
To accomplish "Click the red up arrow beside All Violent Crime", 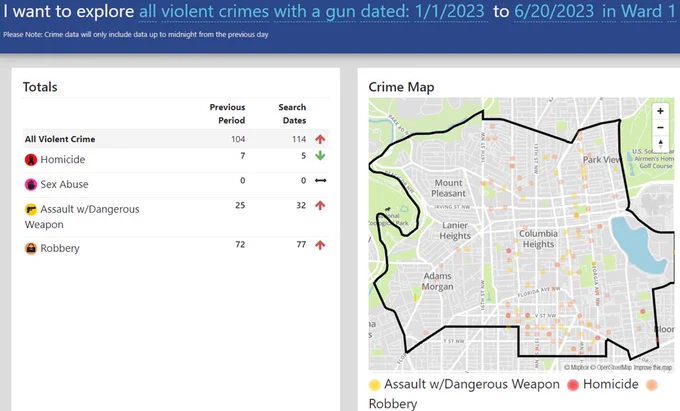I will (320, 139).
